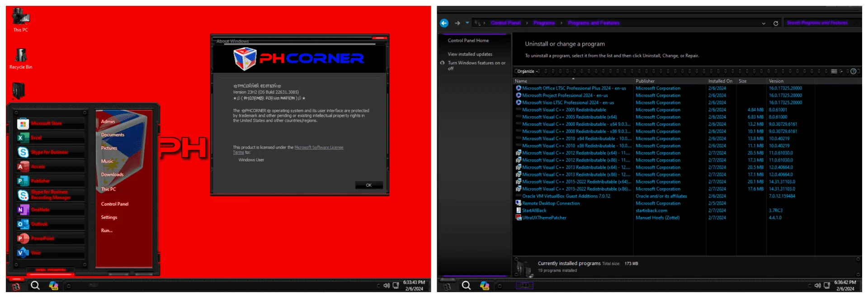
Task: Open Settings from the start menu
Action: click(x=109, y=217)
